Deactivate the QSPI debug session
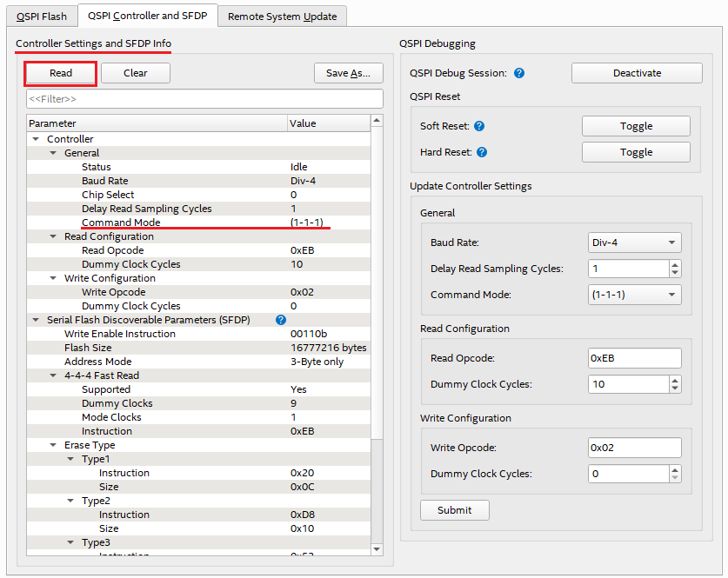The image size is (728, 578). (637, 73)
